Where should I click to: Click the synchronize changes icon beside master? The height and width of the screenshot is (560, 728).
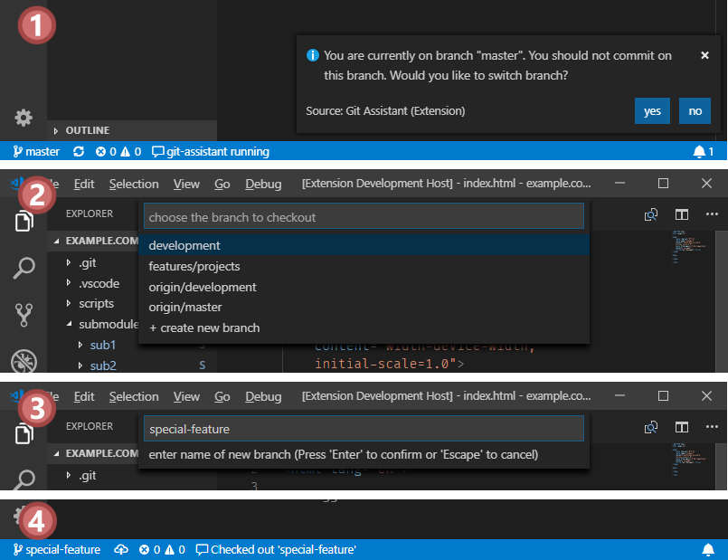(x=79, y=152)
